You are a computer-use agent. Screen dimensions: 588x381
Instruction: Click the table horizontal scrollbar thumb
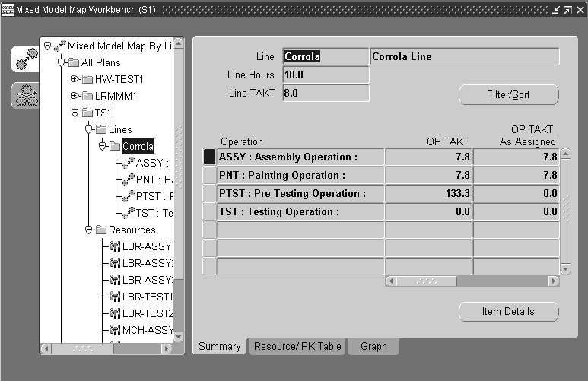(x=427, y=281)
